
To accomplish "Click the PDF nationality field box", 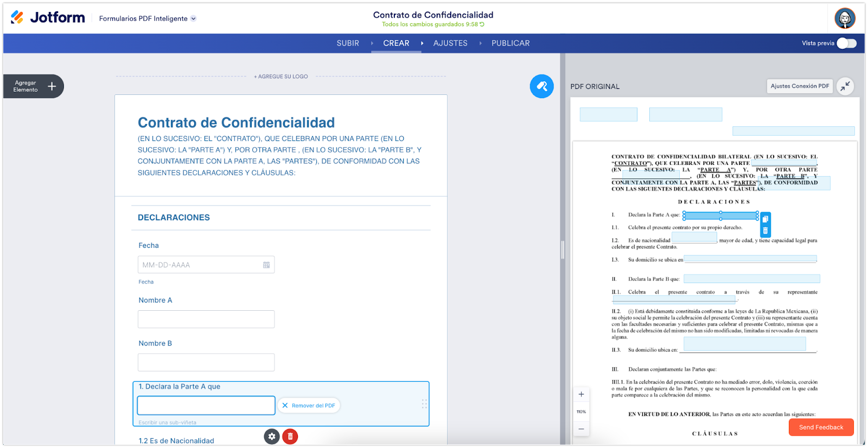I will [x=694, y=238].
